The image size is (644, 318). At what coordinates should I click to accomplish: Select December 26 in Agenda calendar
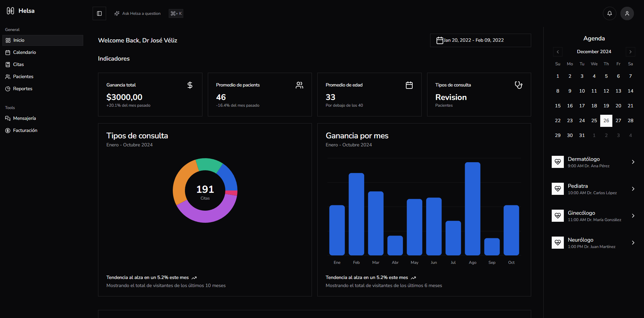[x=606, y=120]
